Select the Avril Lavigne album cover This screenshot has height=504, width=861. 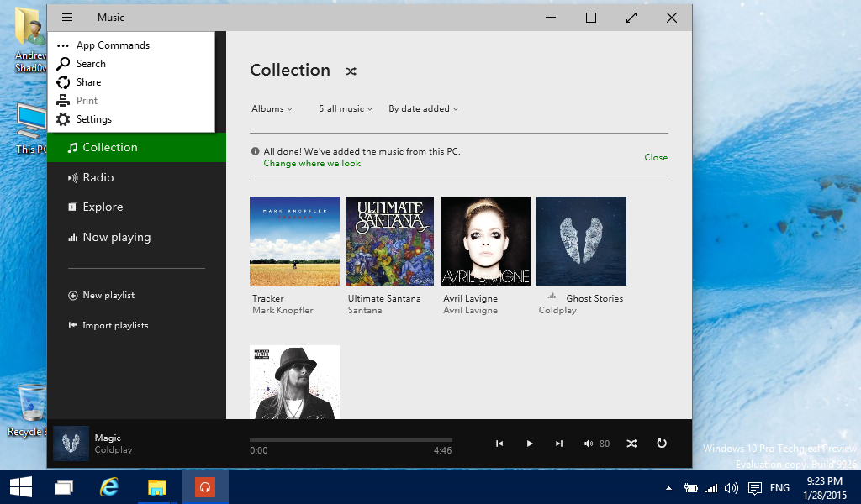486,241
